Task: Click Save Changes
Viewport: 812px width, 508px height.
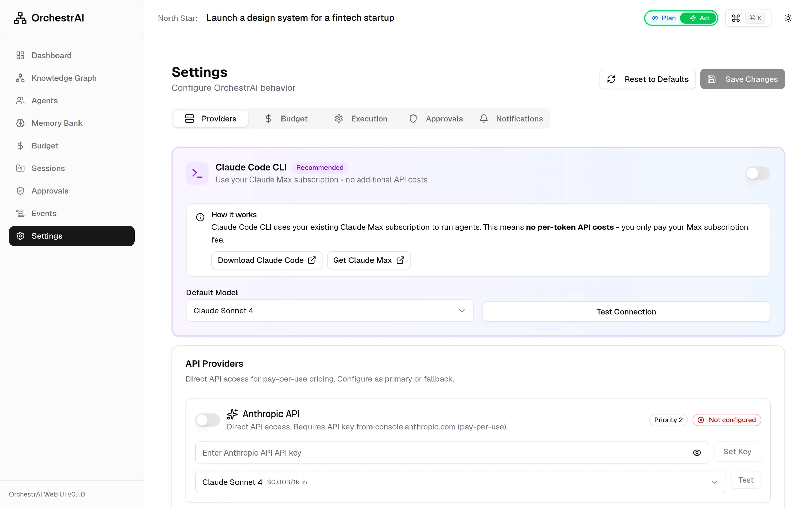Action: (x=743, y=79)
